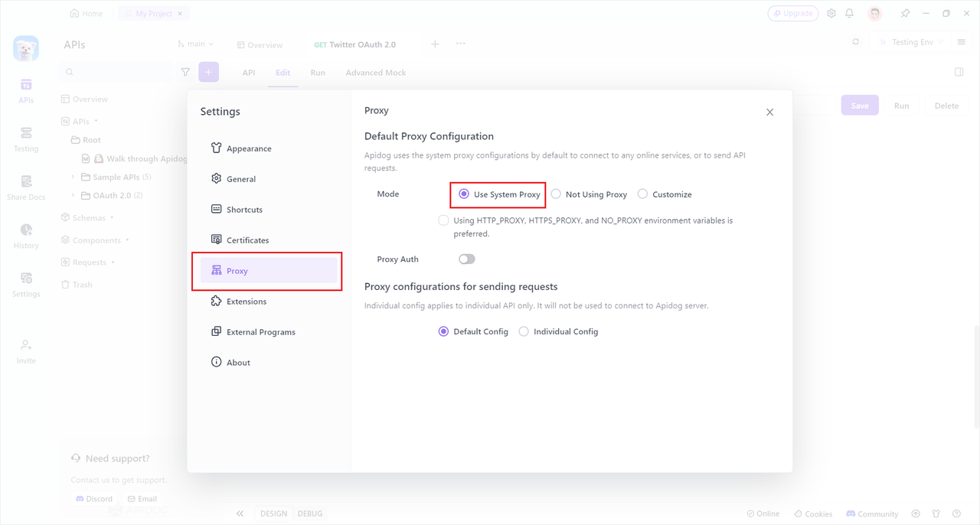The height and width of the screenshot is (525, 980).
Task: Open Shortcuts settings
Action: tap(269, 210)
